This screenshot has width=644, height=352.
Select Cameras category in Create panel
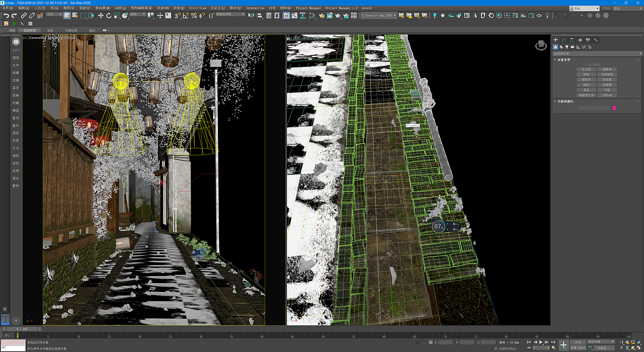click(573, 47)
